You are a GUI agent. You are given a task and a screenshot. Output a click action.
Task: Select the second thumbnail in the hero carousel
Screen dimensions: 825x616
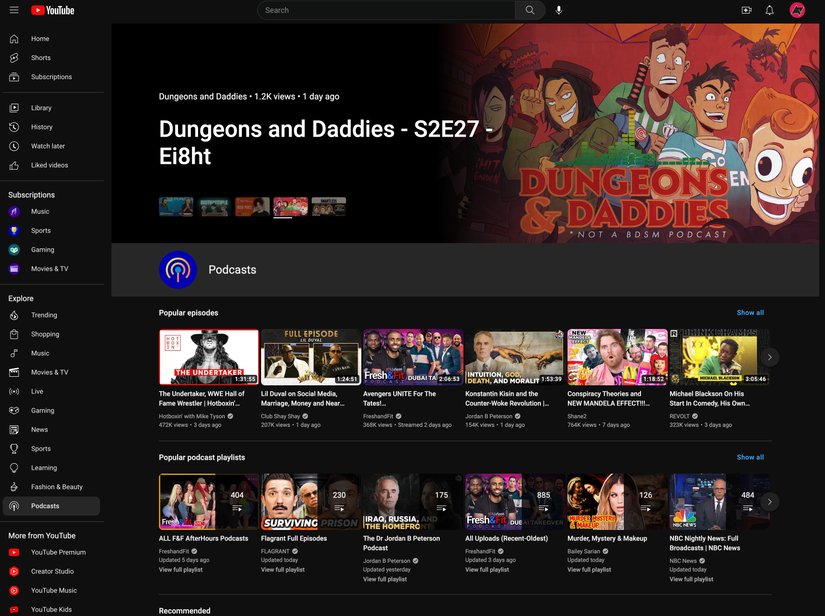point(214,207)
